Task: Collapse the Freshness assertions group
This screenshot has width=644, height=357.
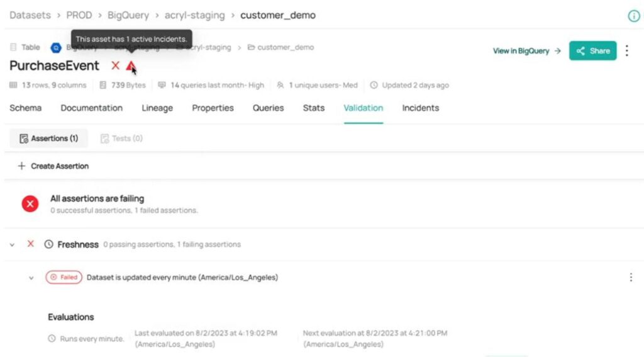Action: click(12, 244)
